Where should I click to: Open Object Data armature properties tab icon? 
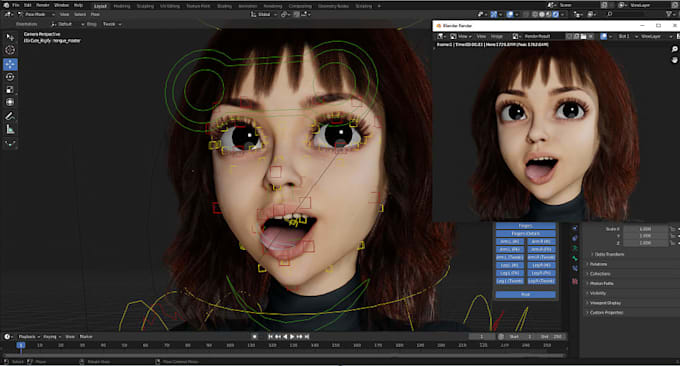(575, 248)
